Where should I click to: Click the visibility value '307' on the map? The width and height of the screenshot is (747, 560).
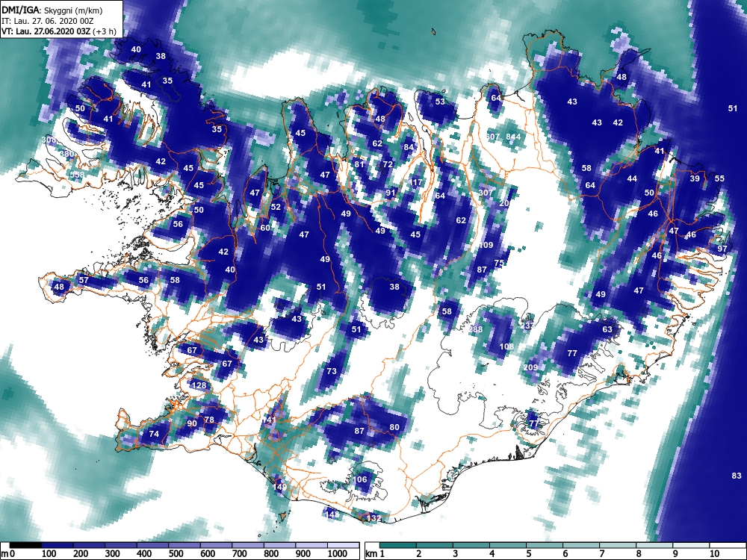tap(486, 193)
